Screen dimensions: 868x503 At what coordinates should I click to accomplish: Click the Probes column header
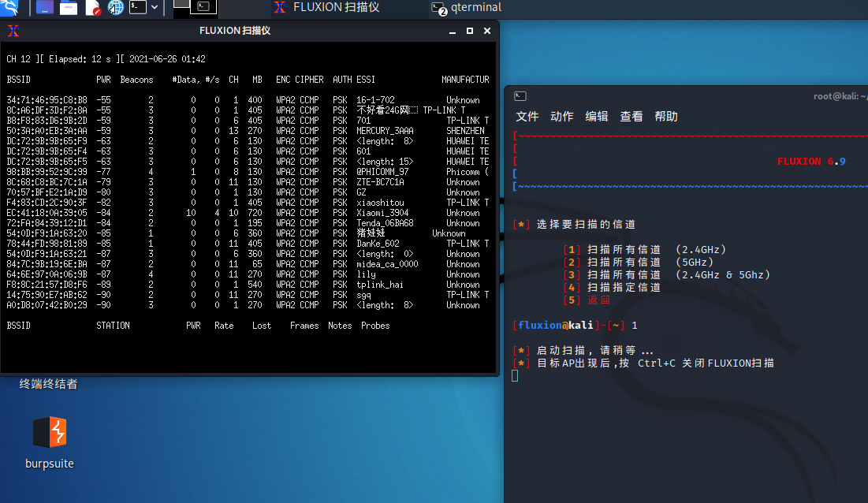pos(375,326)
